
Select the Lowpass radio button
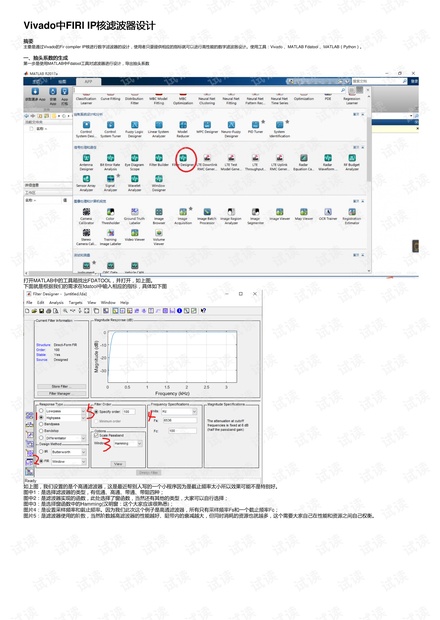click(x=41, y=411)
